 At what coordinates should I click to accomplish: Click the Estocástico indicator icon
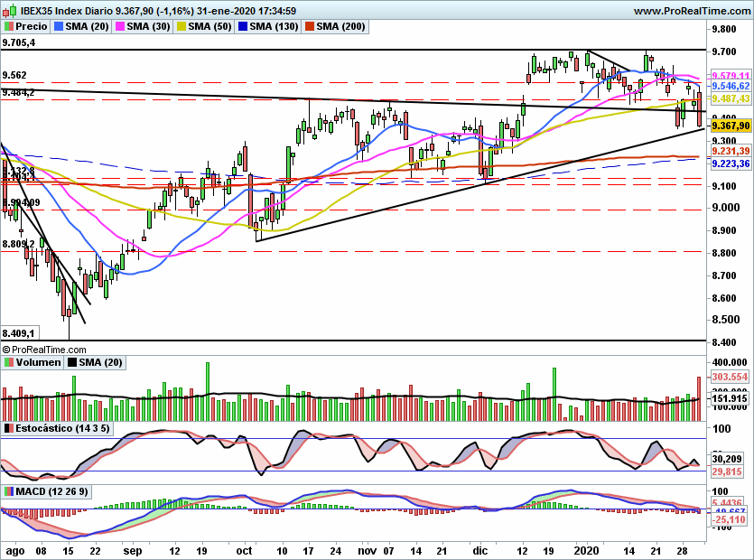pyautogui.click(x=9, y=427)
